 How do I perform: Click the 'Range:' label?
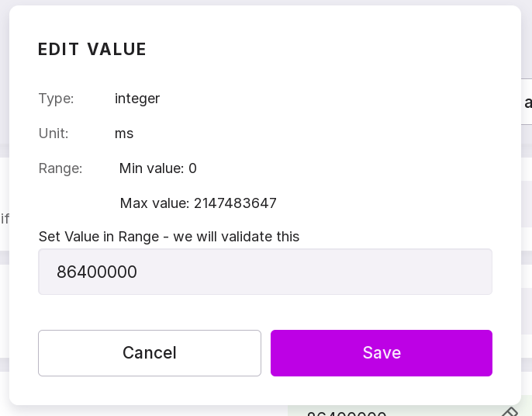[60, 168]
